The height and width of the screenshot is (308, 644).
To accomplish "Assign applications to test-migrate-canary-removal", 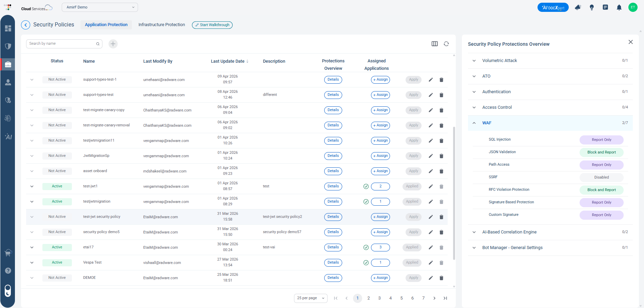I will 380,125.
